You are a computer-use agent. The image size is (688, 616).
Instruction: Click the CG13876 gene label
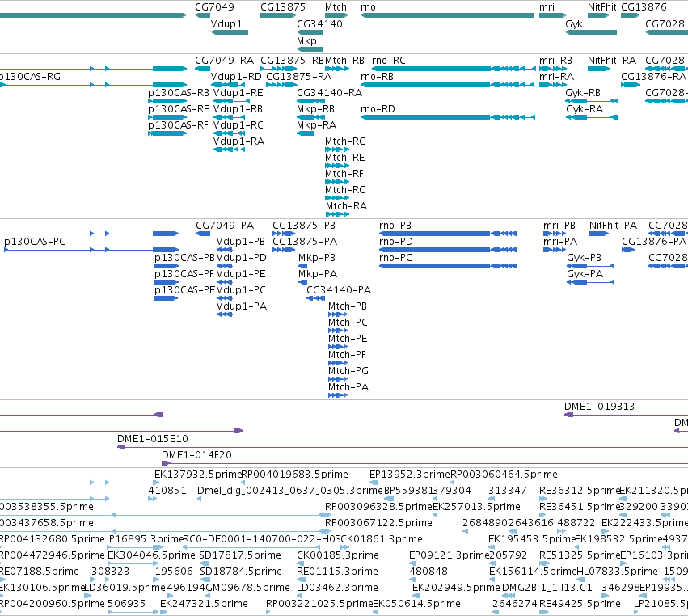644,7
